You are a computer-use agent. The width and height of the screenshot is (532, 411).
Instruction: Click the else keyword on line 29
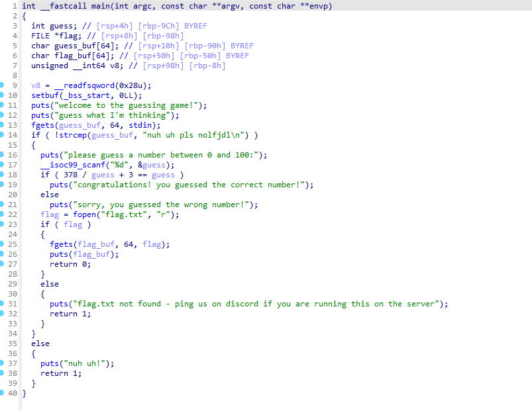click(50, 284)
